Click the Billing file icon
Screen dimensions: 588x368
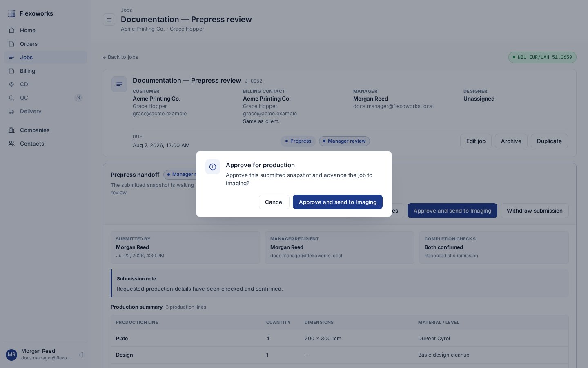(11, 71)
